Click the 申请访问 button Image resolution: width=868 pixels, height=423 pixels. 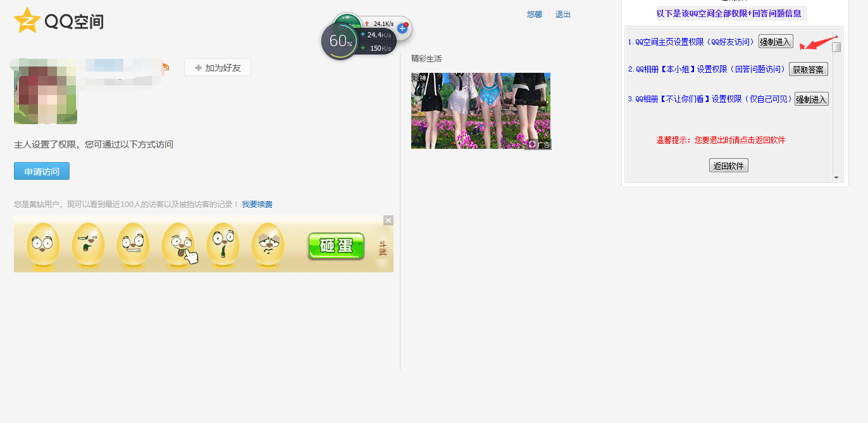click(x=42, y=171)
